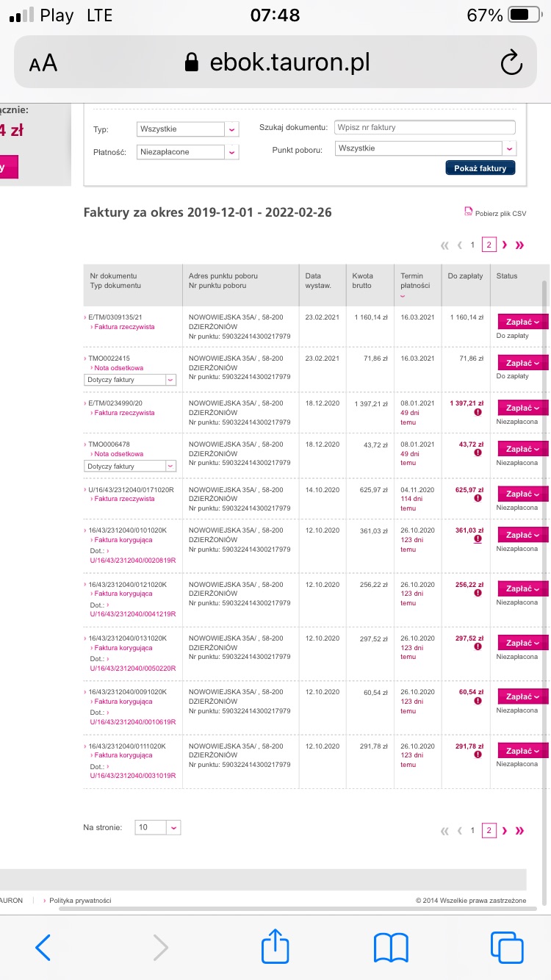Download invoices via Pobierz plik CSV
This screenshot has width=551, height=980.
coord(495,213)
